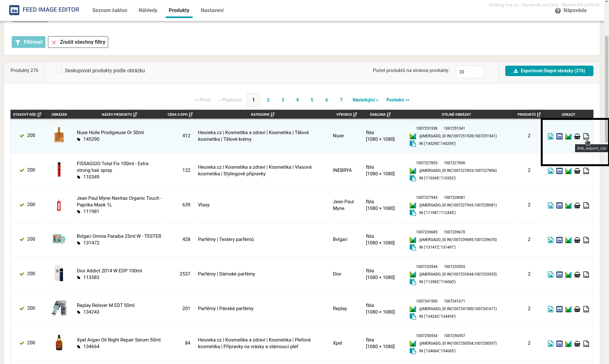Image resolution: width=609 pixels, height=364 pixels.
Task: Click Mergado icon beside @MERGADO_ID IN(1007227943;1007228081)
Action: [x=413, y=205]
